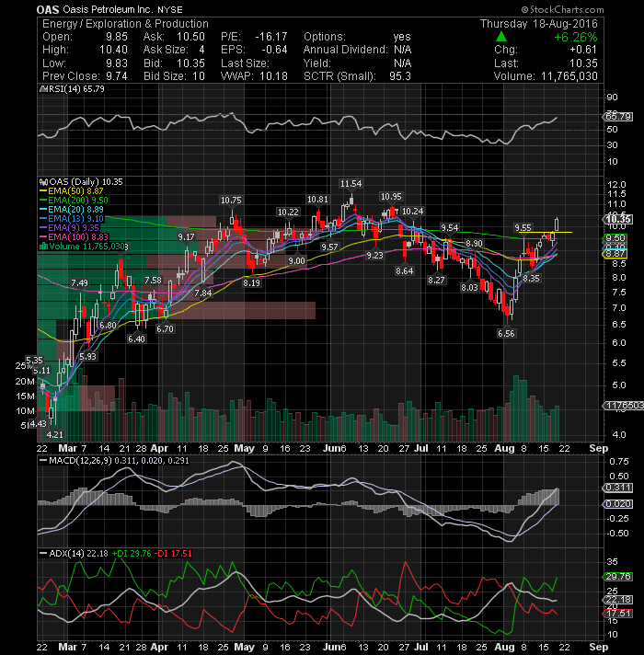The width and height of the screenshot is (644, 655).
Task: Click the +6.26% percent change value
Action: click(576, 37)
